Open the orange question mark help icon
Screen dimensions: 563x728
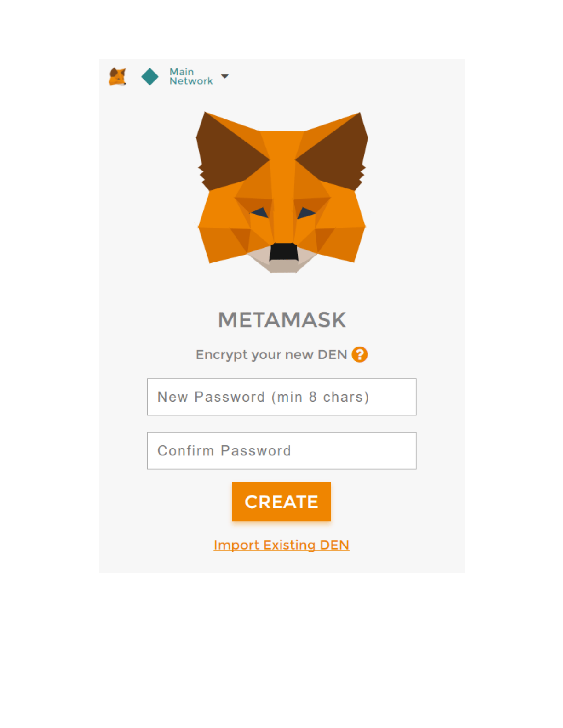tap(360, 355)
